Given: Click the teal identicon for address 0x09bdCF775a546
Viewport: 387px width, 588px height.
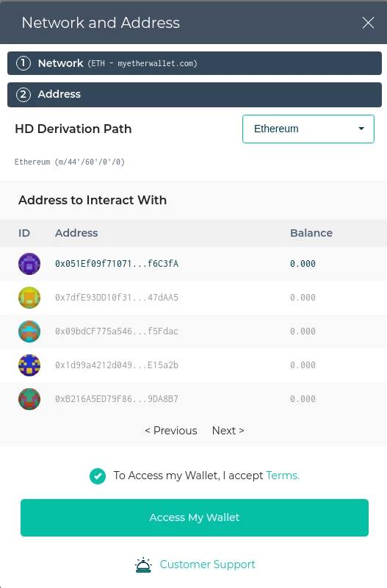Looking at the screenshot, I should pyautogui.click(x=29, y=331).
